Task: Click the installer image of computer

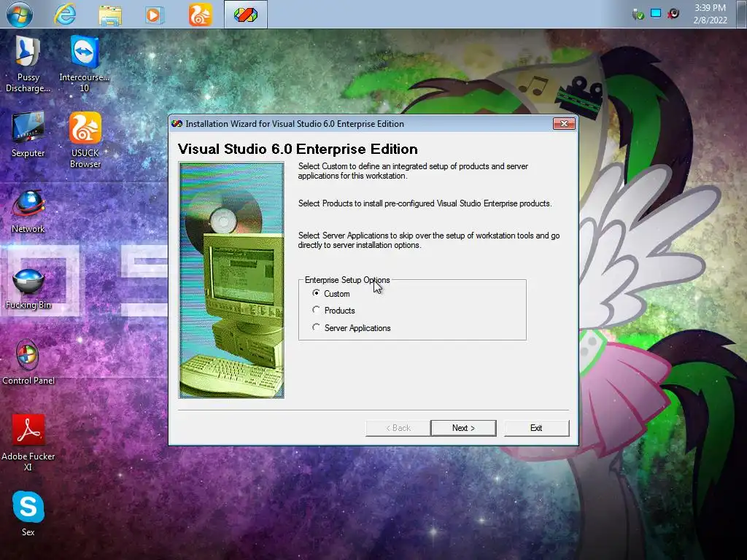Action: 231,280
